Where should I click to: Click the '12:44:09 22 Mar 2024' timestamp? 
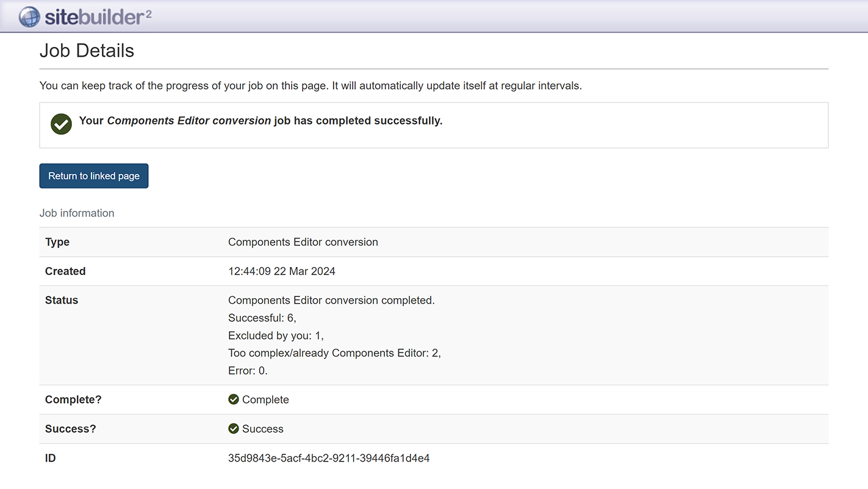coord(282,271)
